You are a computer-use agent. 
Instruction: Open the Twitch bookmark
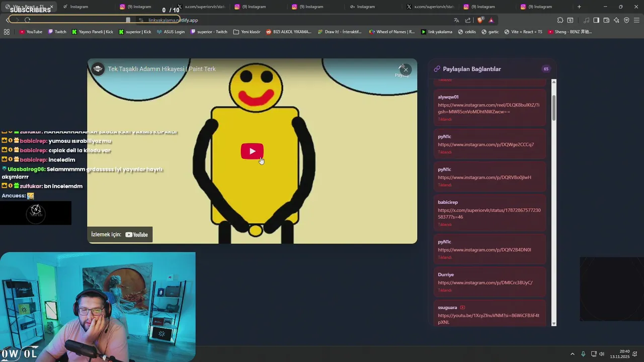click(57, 32)
